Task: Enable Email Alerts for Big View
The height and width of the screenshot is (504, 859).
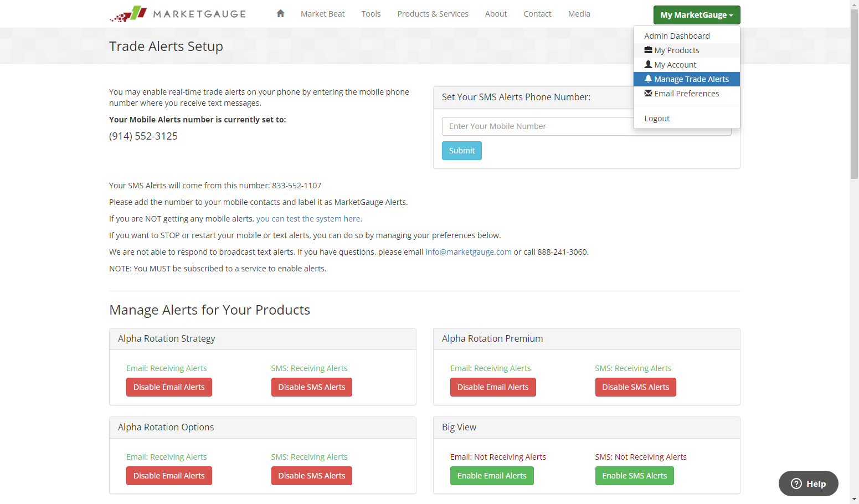Action: tap(492, 476)
